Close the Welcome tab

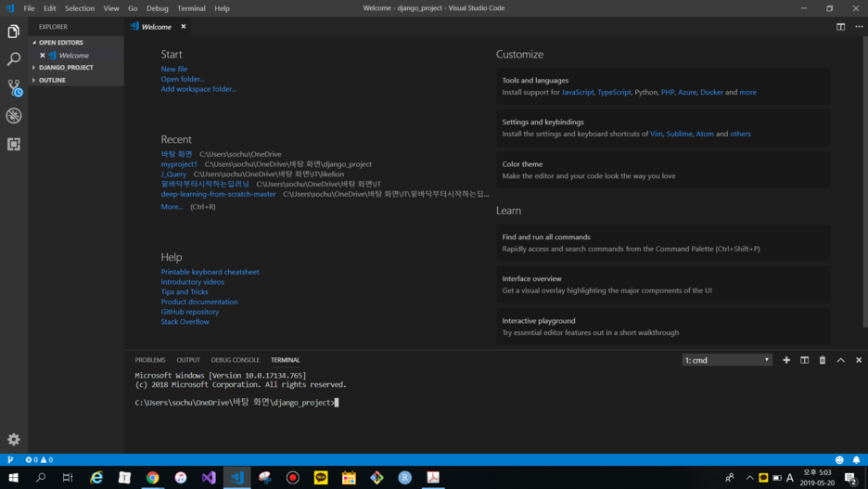click(184, 27)
